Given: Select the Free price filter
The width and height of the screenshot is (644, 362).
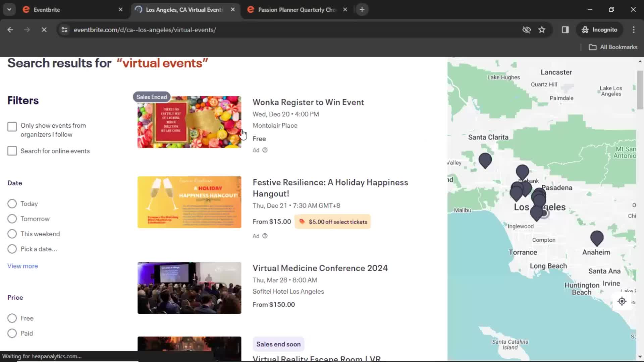Looking at the screenshot, I should [x=12, y=318].
